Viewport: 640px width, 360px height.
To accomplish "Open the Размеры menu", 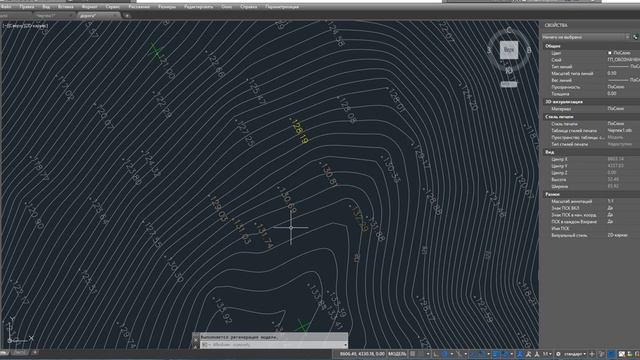I will click(x=167, y=7).
